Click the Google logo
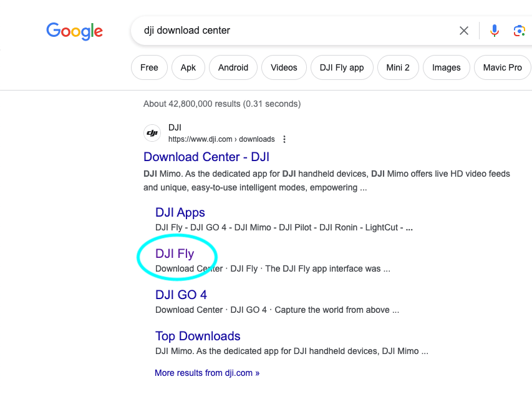Image resolution: width=532 pixels, height=394 pixels. coord(75,31)
